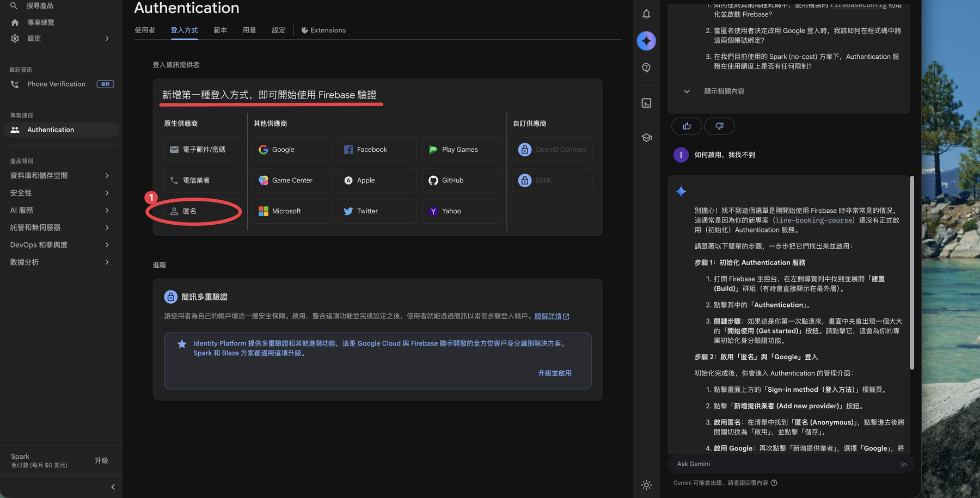Choose the Anonymous (匿名) provider
This screenshot has height=498, width=980.
[203, 211]
